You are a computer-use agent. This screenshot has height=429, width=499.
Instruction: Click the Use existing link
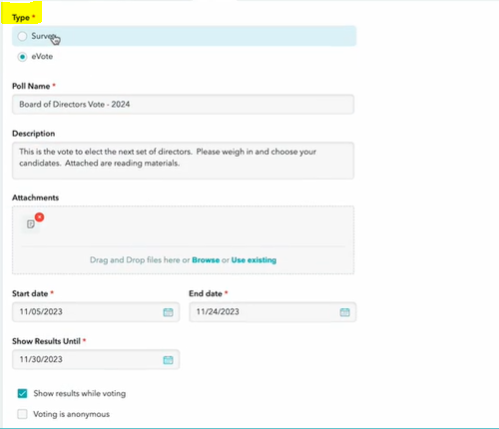click(254, 260)
